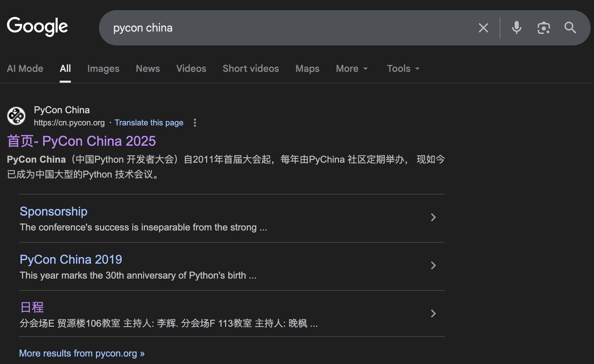Switch to the Images tab
The height and width of the screenshot is (364, 594).
pos(103,69)
